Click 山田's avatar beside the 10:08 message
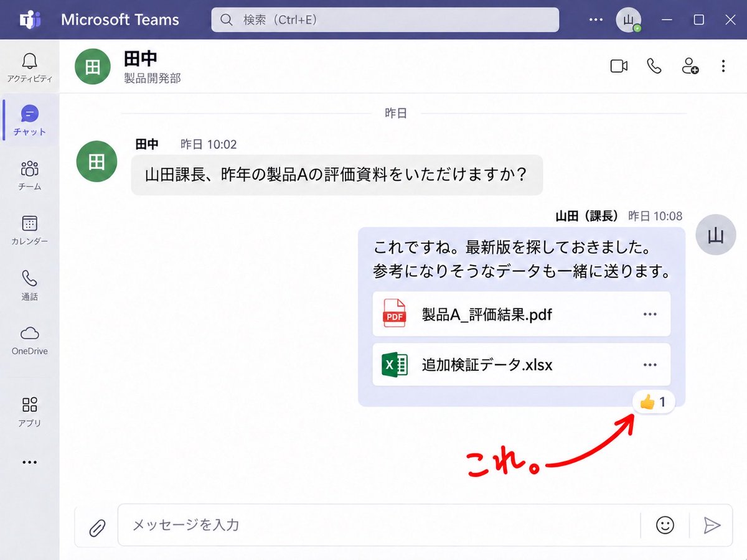The image size is (747, 560). click(x=716, y=235)
